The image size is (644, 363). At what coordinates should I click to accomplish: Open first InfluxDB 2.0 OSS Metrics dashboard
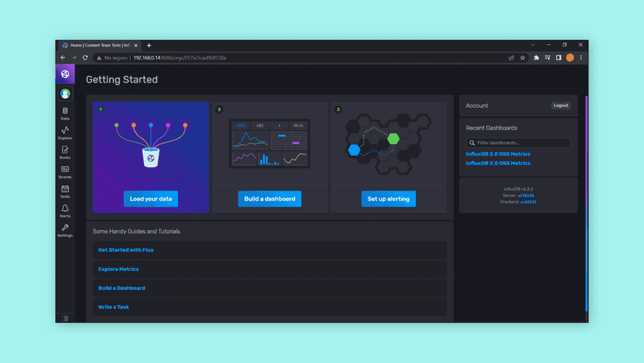click(498, 154)
